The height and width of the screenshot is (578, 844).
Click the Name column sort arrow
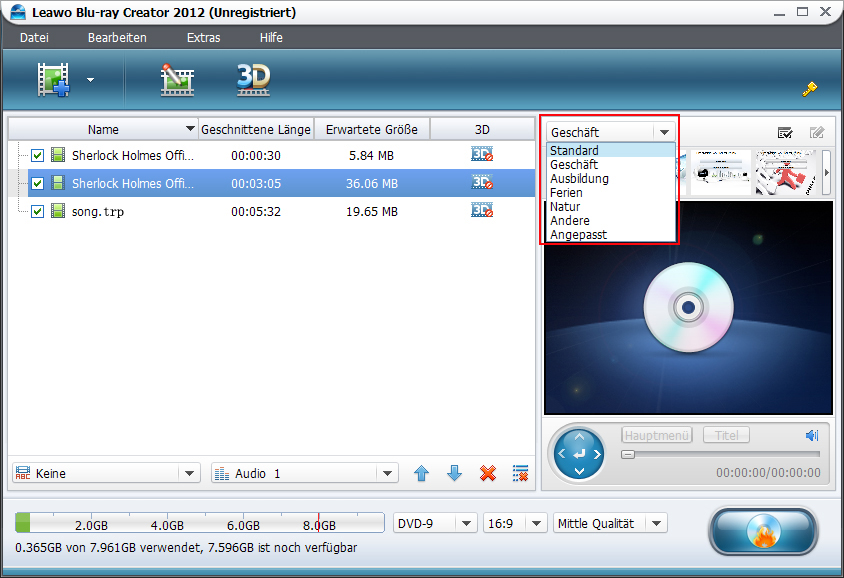[189, 129]
